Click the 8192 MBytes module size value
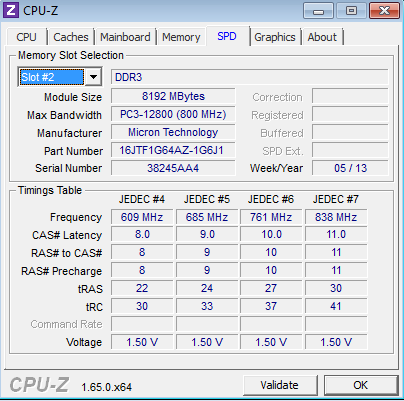 pos(173,96)
